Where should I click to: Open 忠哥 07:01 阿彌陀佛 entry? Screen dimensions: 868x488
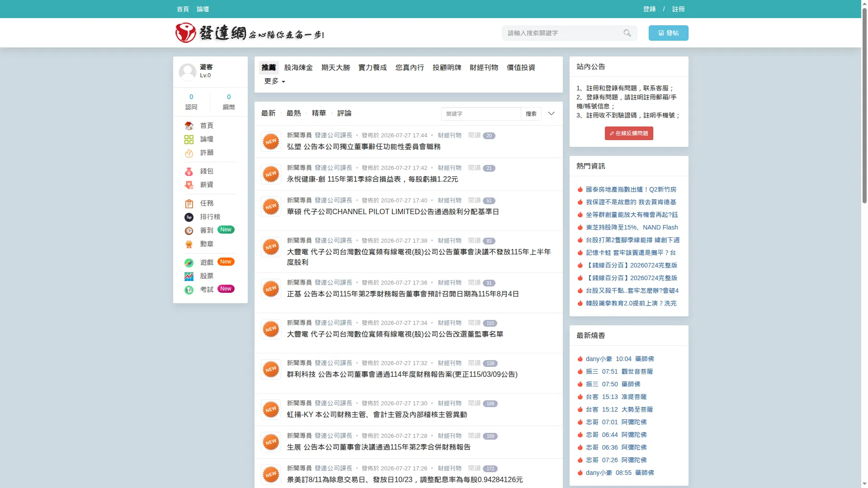click(x=616, y=422)
